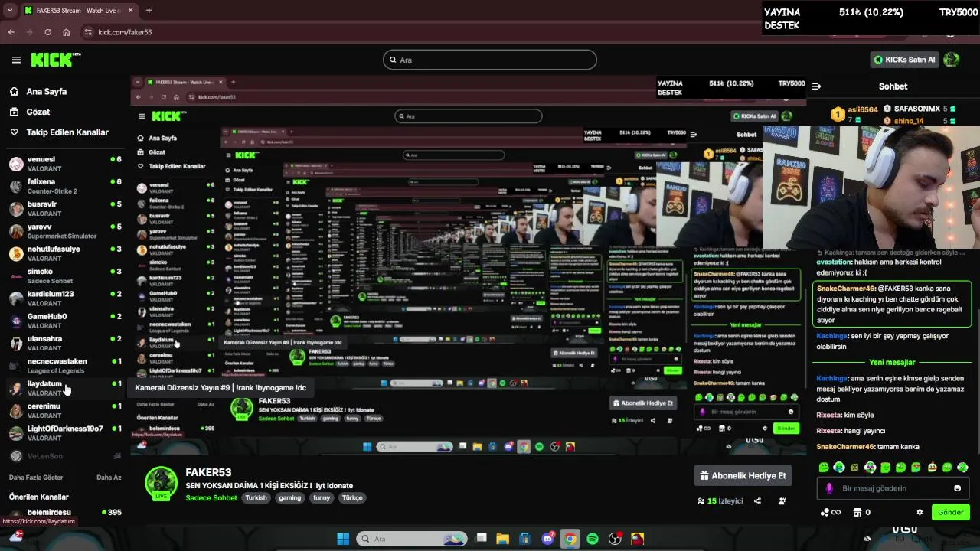Open the user profile avatar menu

point(951,59)
